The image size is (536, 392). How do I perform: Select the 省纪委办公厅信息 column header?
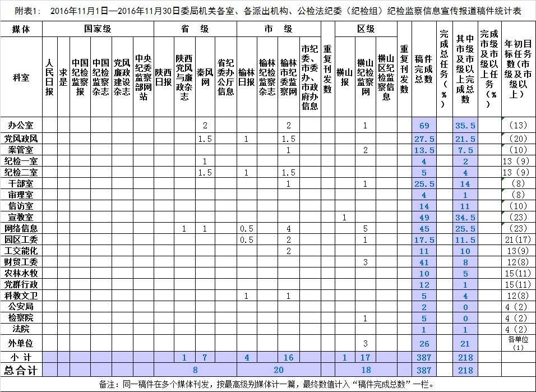[225, 77]
